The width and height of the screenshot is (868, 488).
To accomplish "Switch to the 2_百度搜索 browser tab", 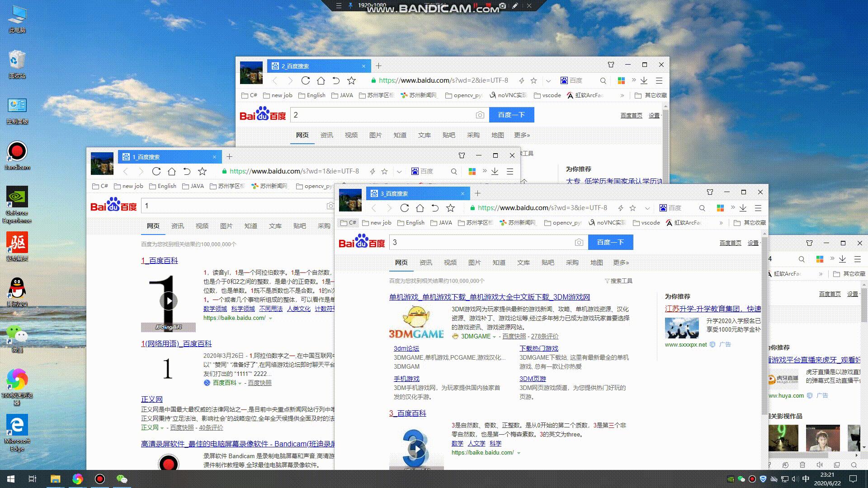I will click(x=319, y=66).
